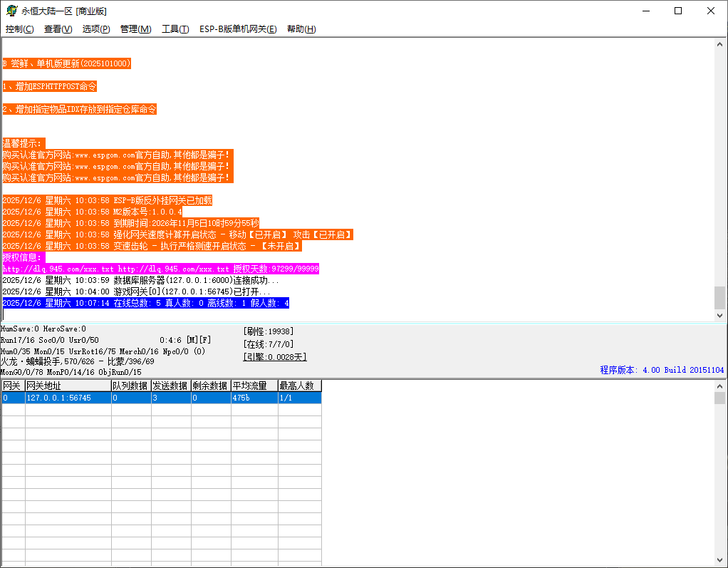Click the log pane scrollbar thumb

pyautogui.click(x=719, y=297)
